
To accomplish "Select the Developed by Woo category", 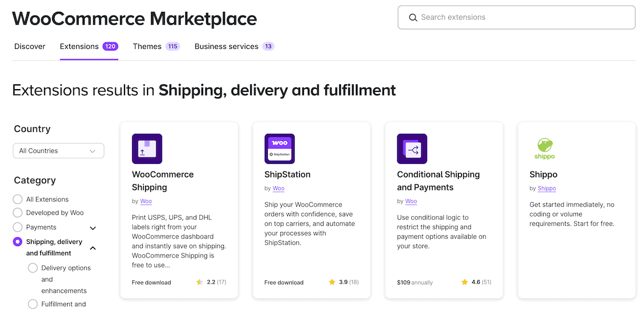I will tap(17, 213).
